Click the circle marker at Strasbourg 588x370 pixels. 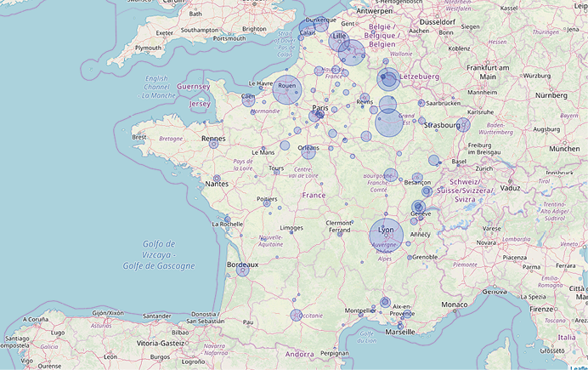(x=463, y=125)
